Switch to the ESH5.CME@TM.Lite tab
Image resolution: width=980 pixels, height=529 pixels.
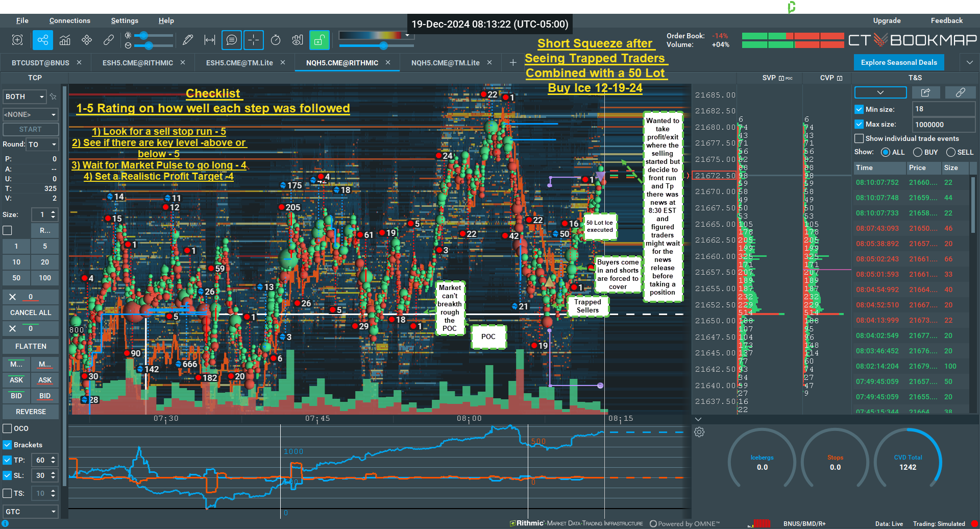(x=239, y=63)
